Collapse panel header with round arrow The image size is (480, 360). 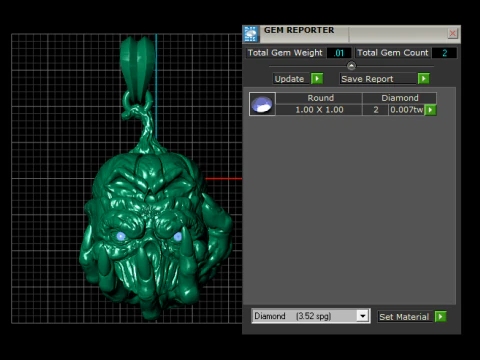351,66
